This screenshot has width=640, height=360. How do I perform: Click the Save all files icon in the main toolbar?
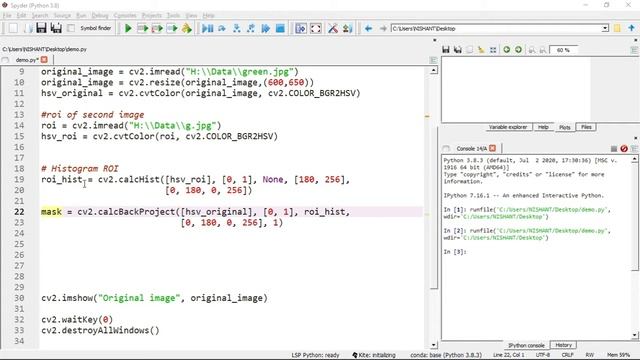click(56, 28)
